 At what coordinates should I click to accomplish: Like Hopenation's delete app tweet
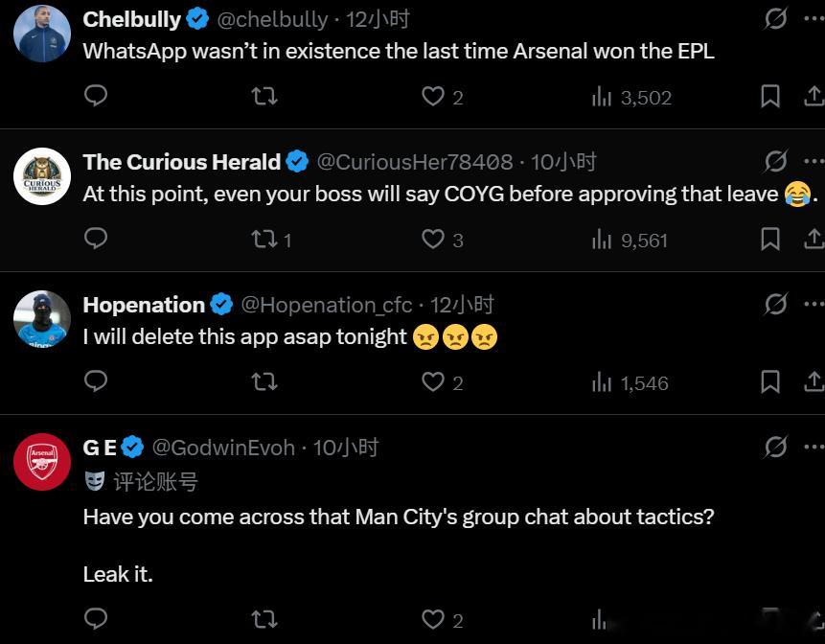coord(433,382)
